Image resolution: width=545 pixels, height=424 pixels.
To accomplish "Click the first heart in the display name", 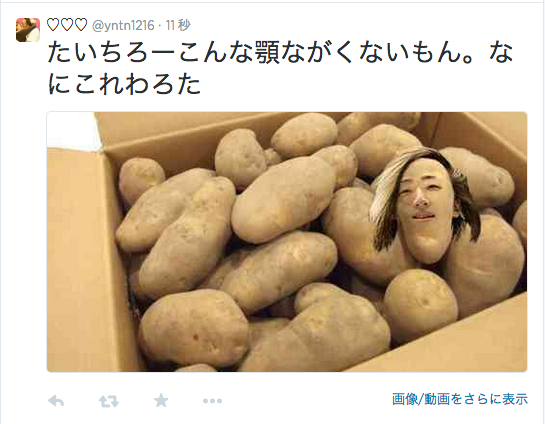I will [x=53, y=25].
